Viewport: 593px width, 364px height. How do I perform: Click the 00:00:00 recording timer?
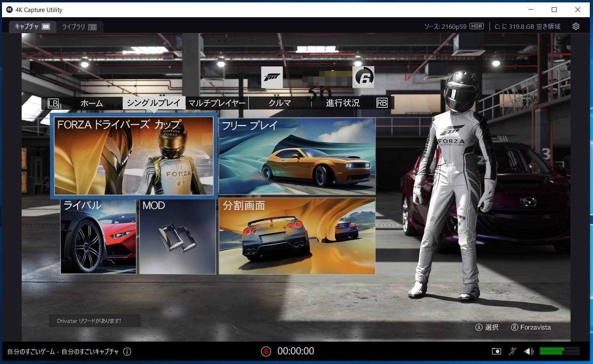pyautogui.click(x=295, y=351)
